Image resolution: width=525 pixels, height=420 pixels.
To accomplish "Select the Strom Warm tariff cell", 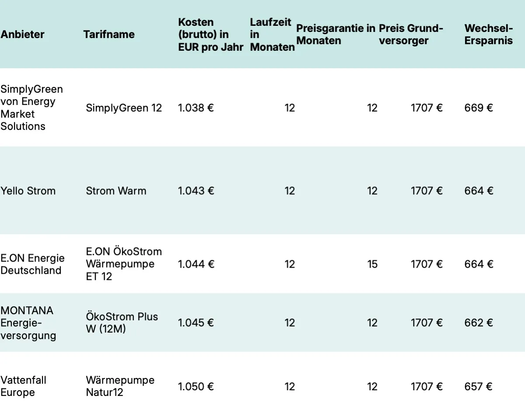I will 116,191.
